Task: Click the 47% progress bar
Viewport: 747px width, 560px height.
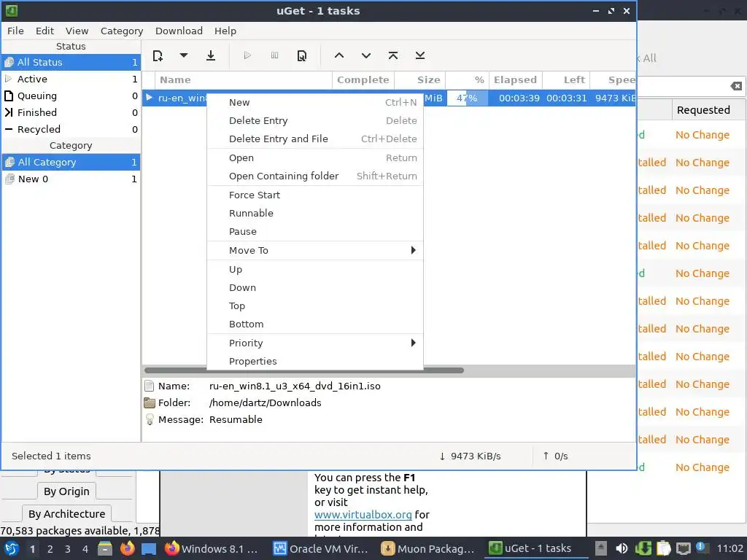Action: (x=467, y=98)
